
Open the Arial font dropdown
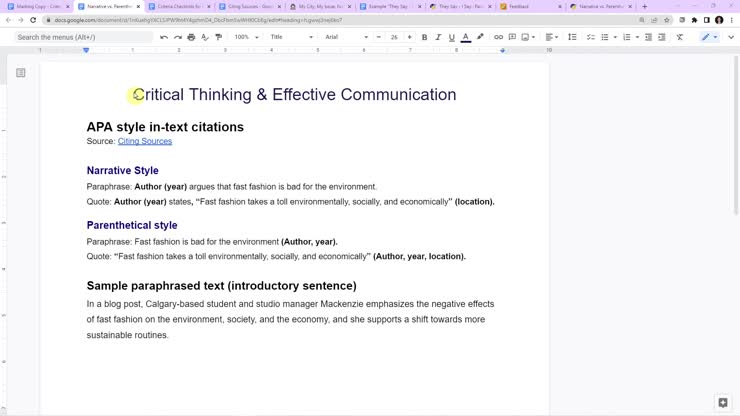click(346, 37)
